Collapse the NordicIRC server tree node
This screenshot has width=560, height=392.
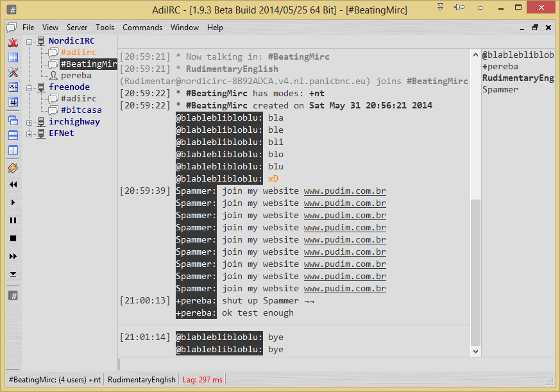click(x=30, y=42)
